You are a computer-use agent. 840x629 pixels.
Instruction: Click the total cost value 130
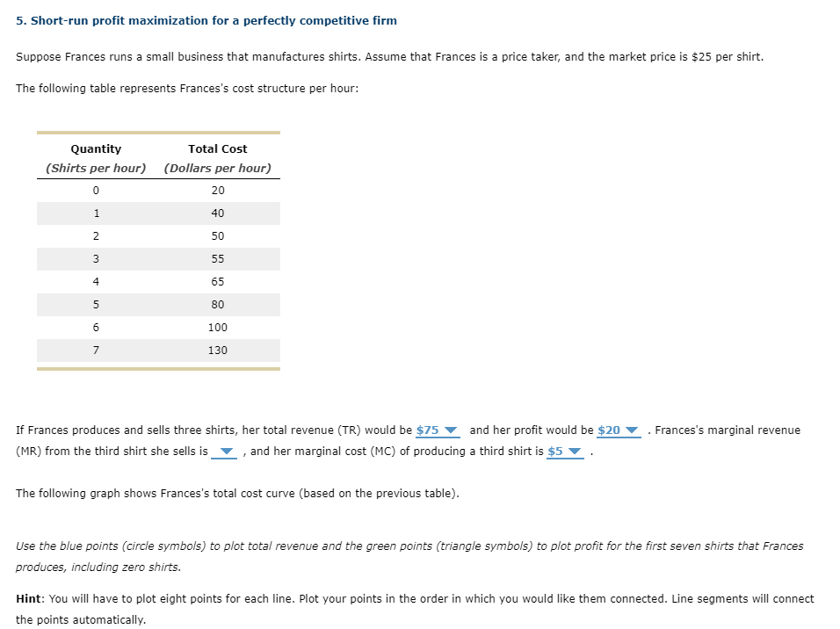point(217,350)
